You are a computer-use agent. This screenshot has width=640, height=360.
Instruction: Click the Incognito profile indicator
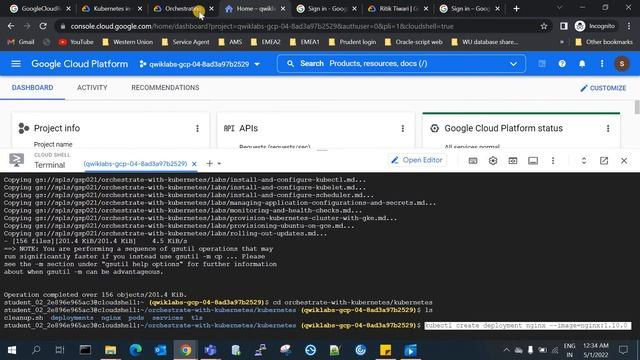595,26
